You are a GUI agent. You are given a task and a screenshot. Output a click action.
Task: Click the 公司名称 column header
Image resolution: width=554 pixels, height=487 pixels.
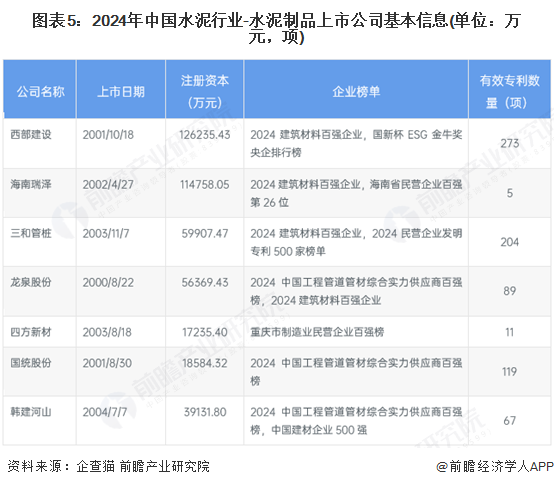[40, 90]
